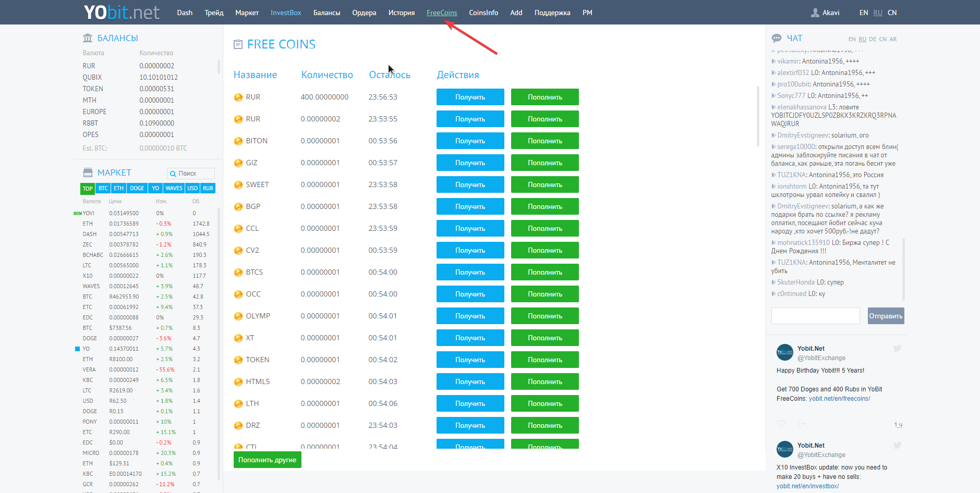The width and height of the screenshot is (980, 493).
Task: Click Пополнить for RUR 400.00000000
Action: (545, 97)
